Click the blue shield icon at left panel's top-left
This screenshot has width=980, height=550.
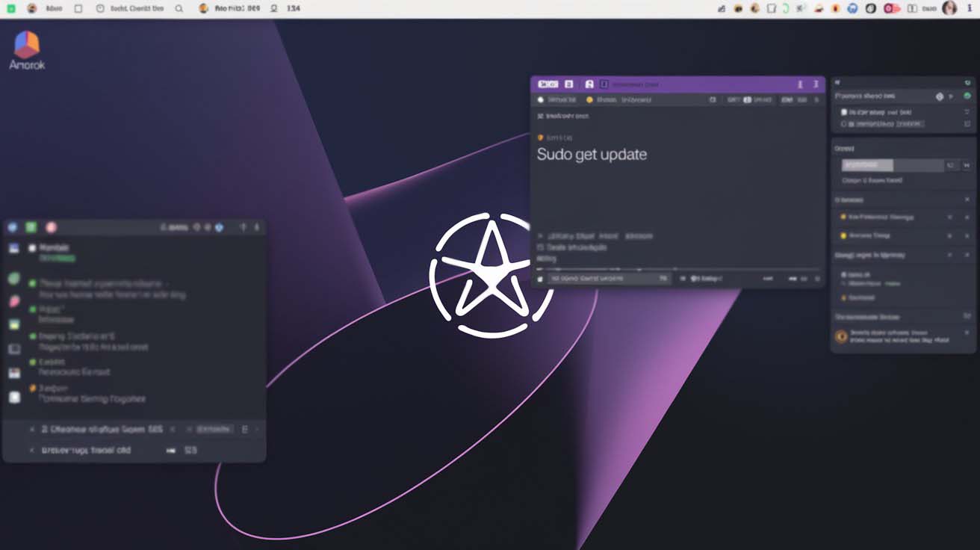pyautogui.click(x=12, y=227)
